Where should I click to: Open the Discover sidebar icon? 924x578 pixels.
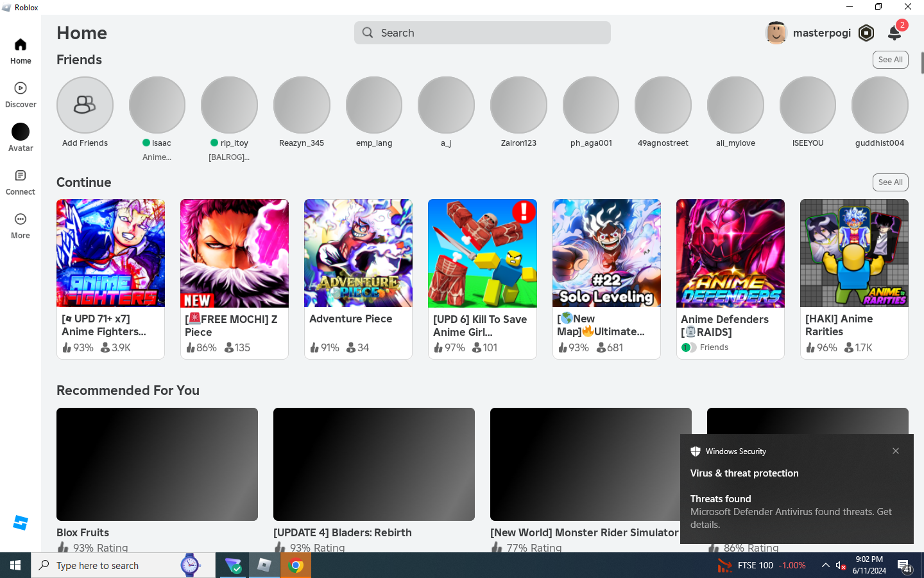coord(21,94)
